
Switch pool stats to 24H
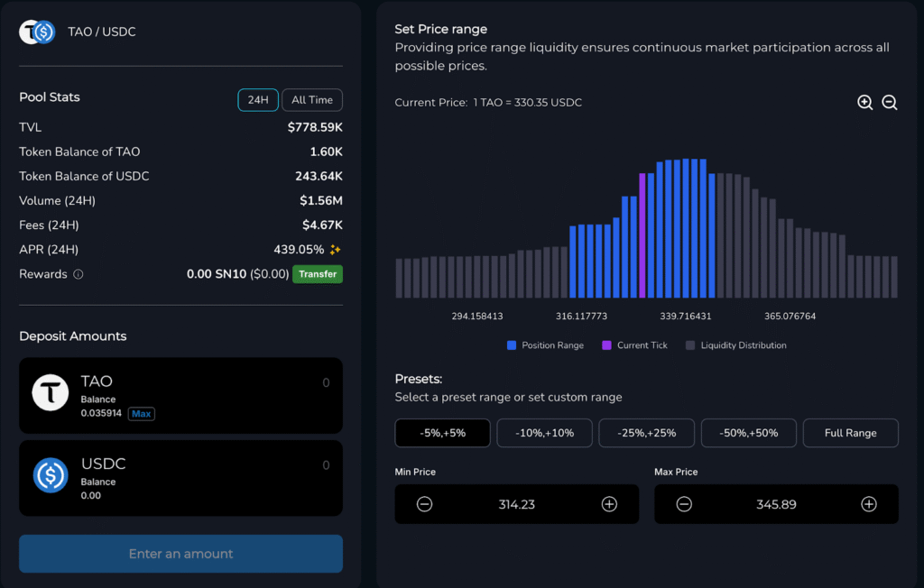click(258, 100)
